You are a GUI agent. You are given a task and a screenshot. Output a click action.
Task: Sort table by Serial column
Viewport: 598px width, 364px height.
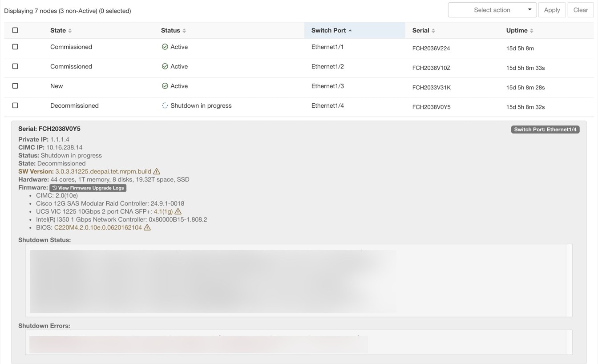424,30
